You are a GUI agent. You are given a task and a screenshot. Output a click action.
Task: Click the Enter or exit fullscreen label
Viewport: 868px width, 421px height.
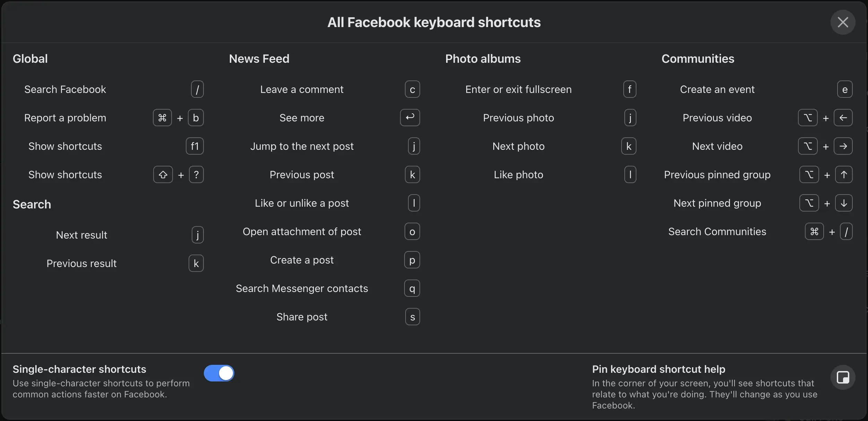pos(518,89)
